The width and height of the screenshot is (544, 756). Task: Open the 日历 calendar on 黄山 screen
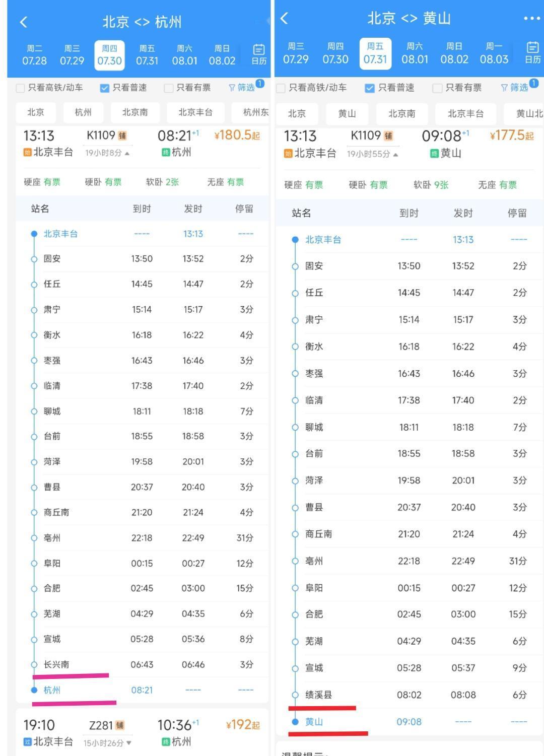click(532, 53)
